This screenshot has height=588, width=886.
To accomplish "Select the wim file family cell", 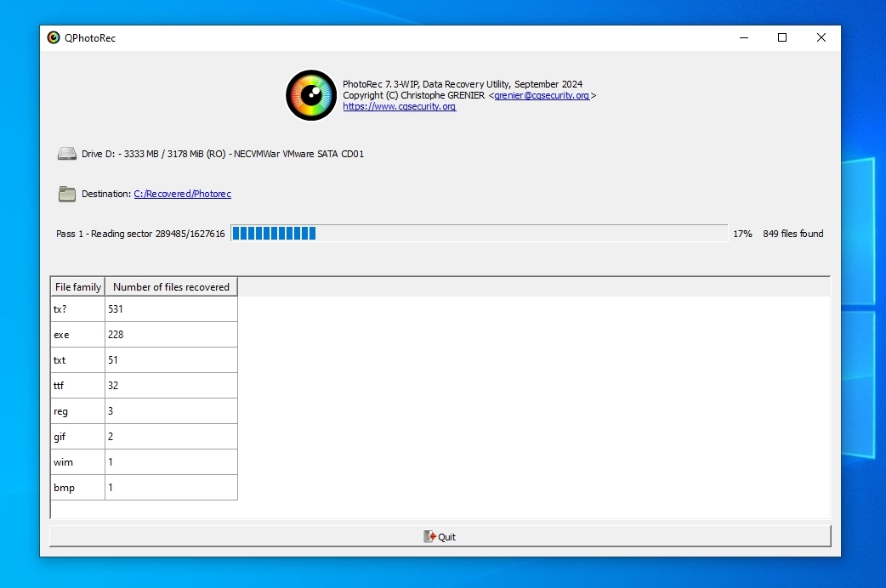I will 78,462.
